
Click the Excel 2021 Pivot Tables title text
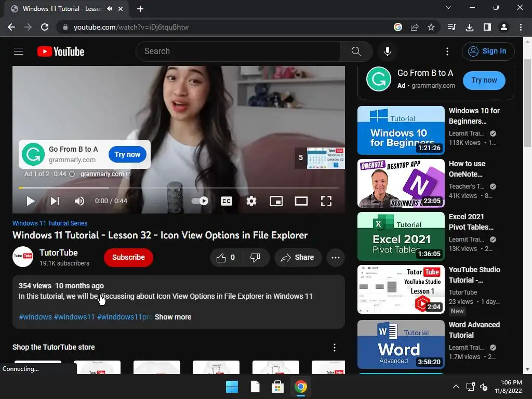pyautogui.click(x=471, y=222)
